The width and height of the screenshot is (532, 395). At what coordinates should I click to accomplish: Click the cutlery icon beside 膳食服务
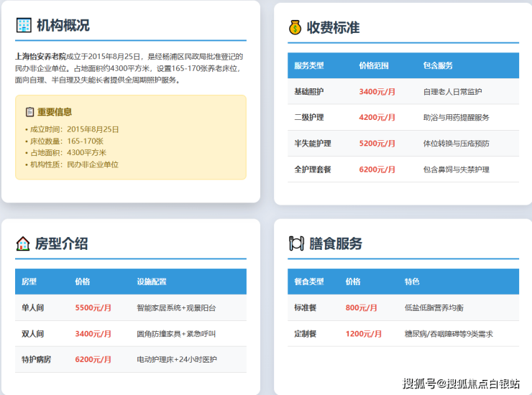tap(295, 243)
